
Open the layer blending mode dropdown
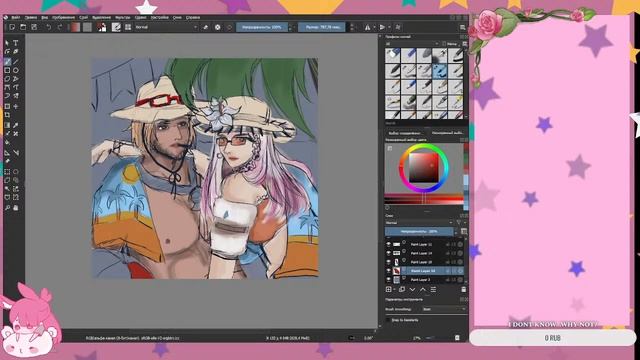coord(419,223)
